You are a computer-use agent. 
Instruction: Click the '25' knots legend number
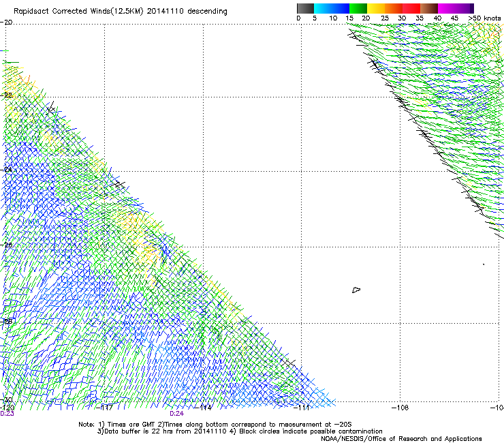click(385, 18)
